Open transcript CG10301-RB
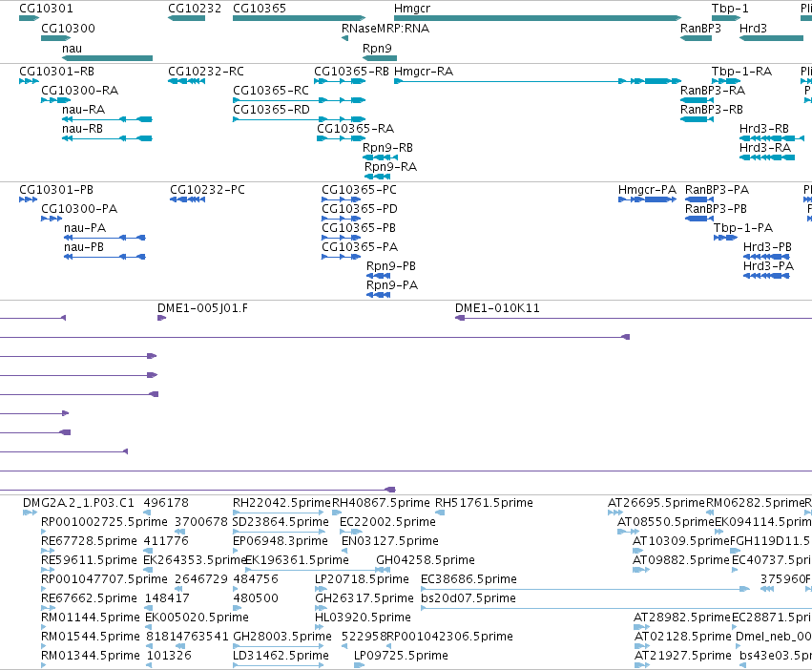Image resolution: width=812 pixels, height=670 pixels. [57, 72]
